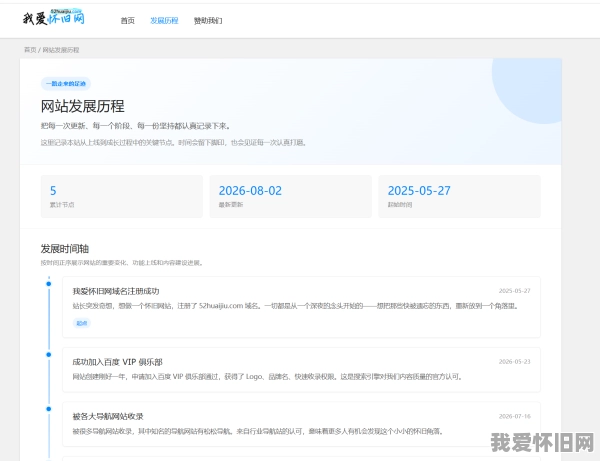The image size is (600, 461).
Task: Open the 被各大导航网站收录 timeline title
Action: click(x=108, y=416)
